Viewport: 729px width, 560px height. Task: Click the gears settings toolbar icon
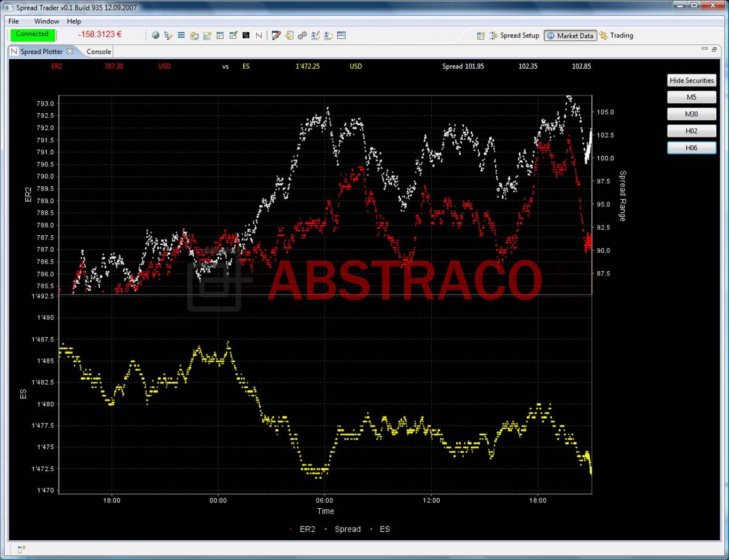[302, 35]
